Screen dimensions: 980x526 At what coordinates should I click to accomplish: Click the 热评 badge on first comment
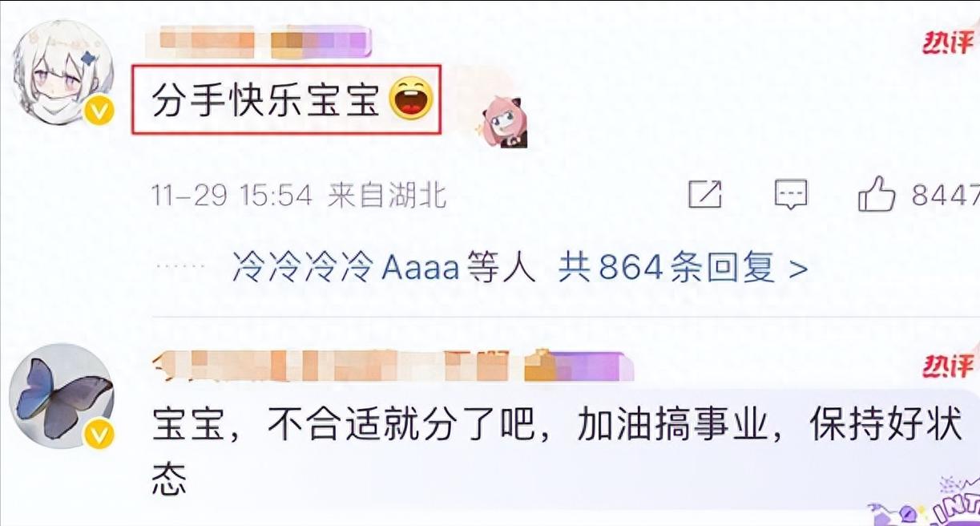point(948,42)
